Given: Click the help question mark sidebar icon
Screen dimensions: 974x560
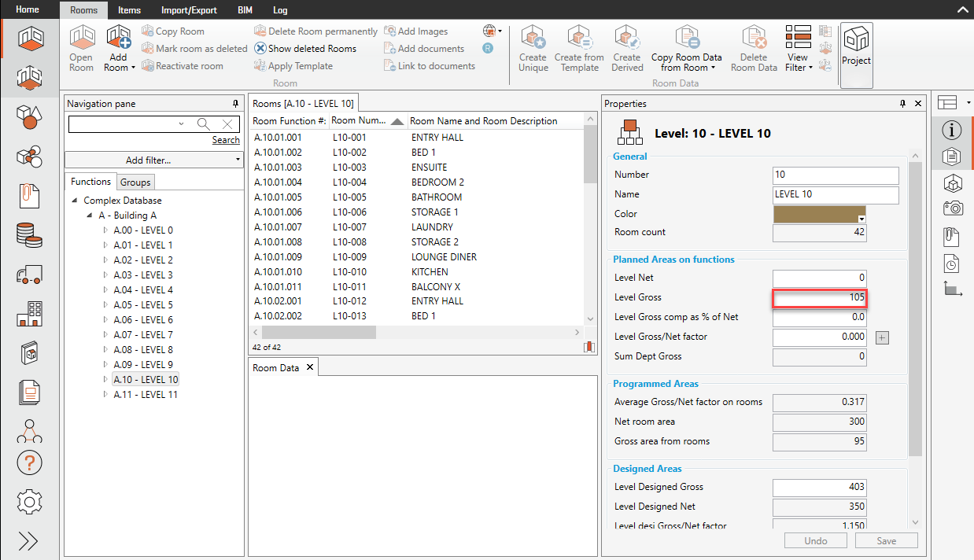Looking at the screenshot, I should pyautogui.click(x=29, y=464).
